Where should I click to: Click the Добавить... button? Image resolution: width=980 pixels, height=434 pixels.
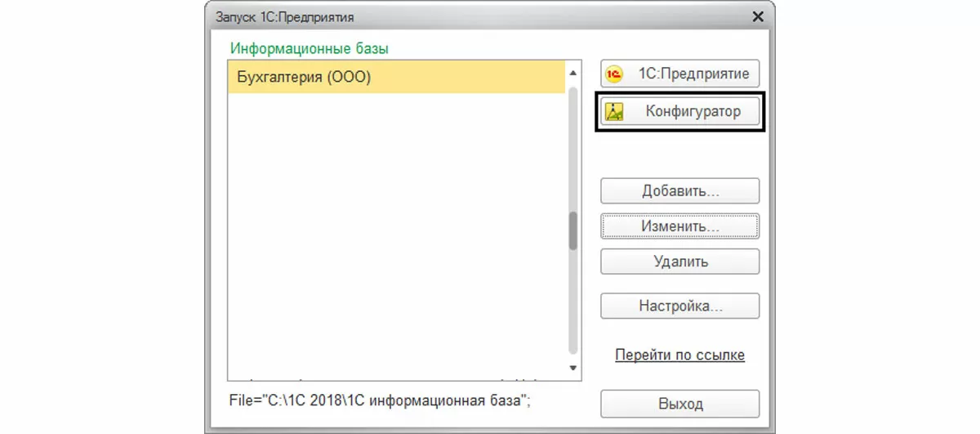pos(680,191)
